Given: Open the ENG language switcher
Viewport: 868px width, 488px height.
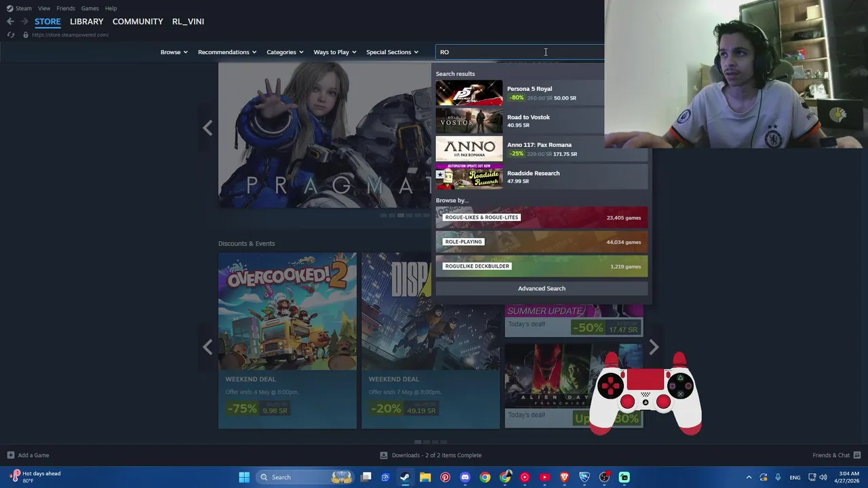Looking at the screenshot, I should coord(795,477).
